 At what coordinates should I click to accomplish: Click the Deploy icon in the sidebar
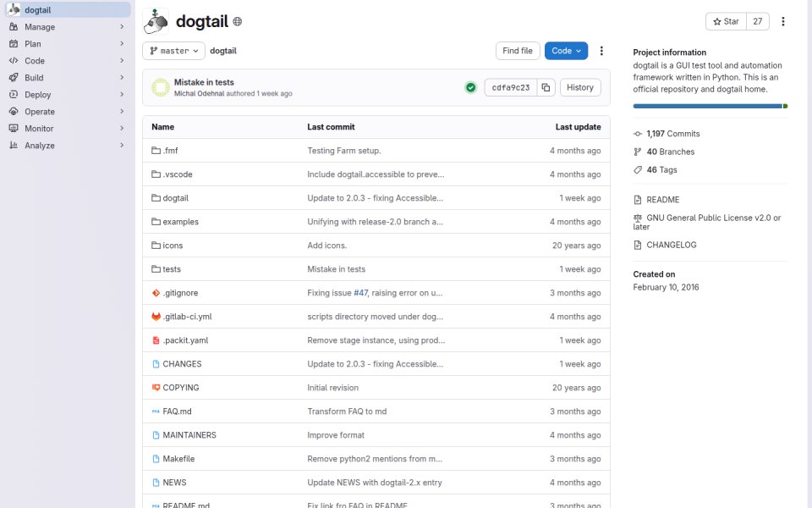tap(14, 94)
